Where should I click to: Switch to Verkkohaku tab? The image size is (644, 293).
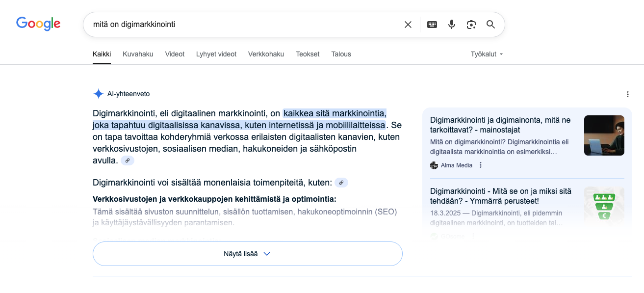(x=266, y=54)
